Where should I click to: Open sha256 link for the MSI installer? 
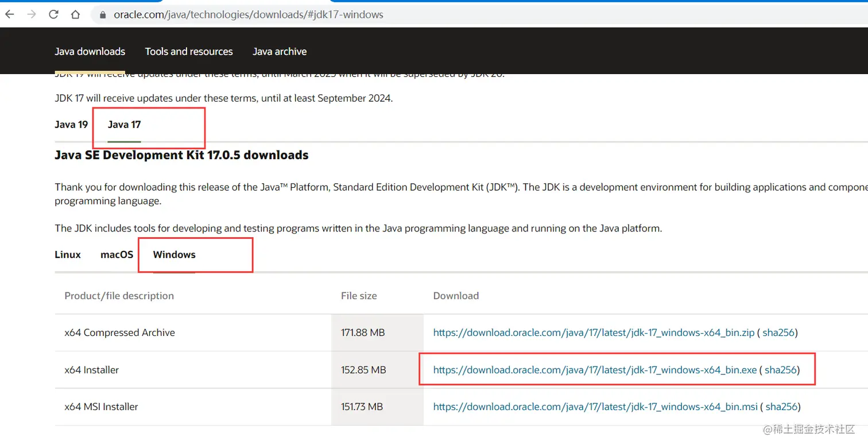[782, 407]
